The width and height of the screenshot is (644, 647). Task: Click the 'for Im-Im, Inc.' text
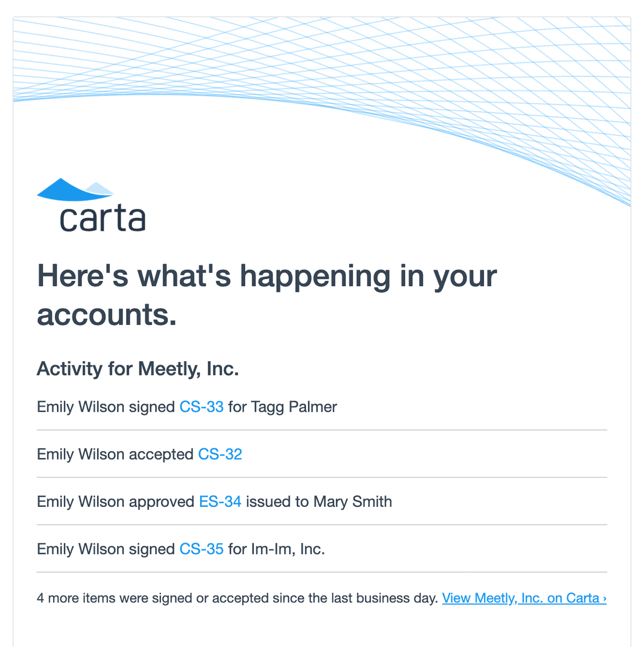pos(276,549)
